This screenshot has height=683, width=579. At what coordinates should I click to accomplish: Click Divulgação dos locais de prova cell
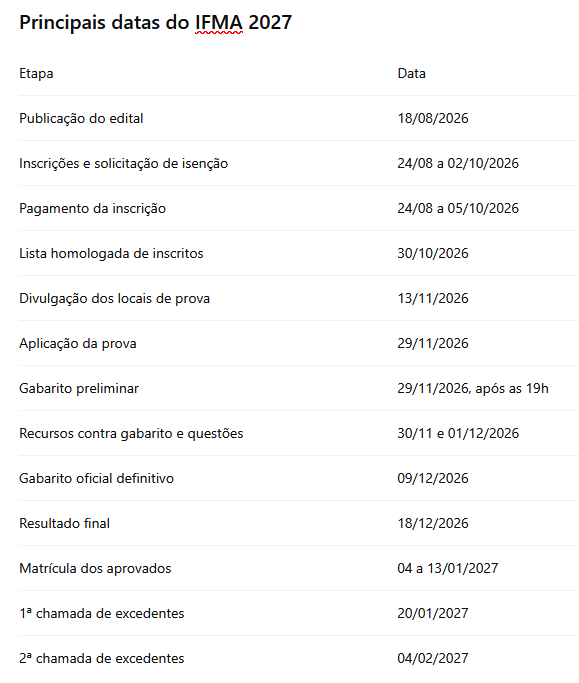tap(115, 298)
